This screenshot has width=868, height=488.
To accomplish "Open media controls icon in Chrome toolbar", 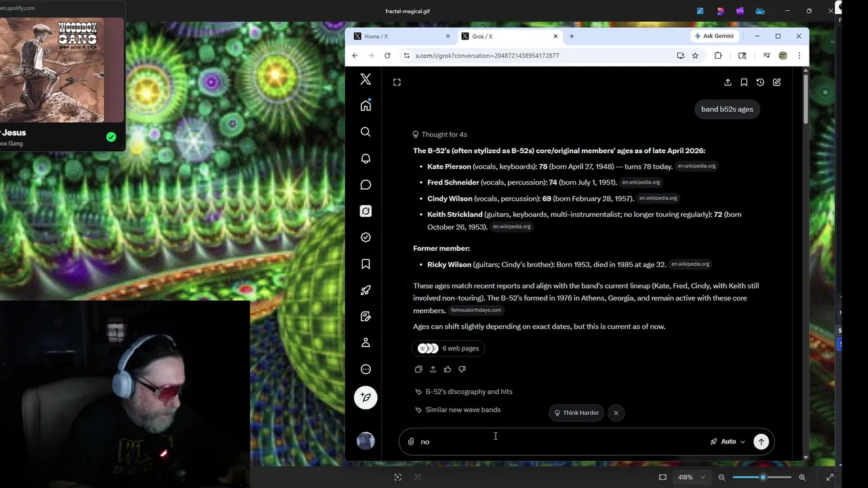I will click(766, 56).
